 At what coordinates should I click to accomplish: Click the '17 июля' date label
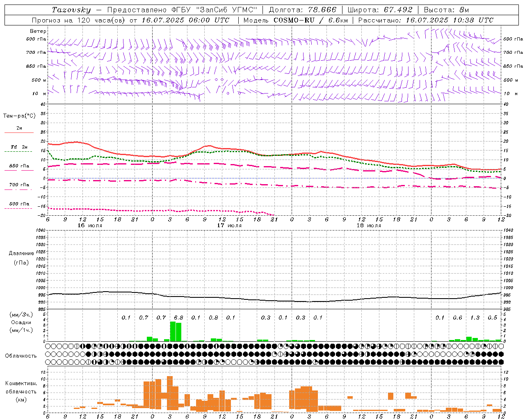pos(229,226)
